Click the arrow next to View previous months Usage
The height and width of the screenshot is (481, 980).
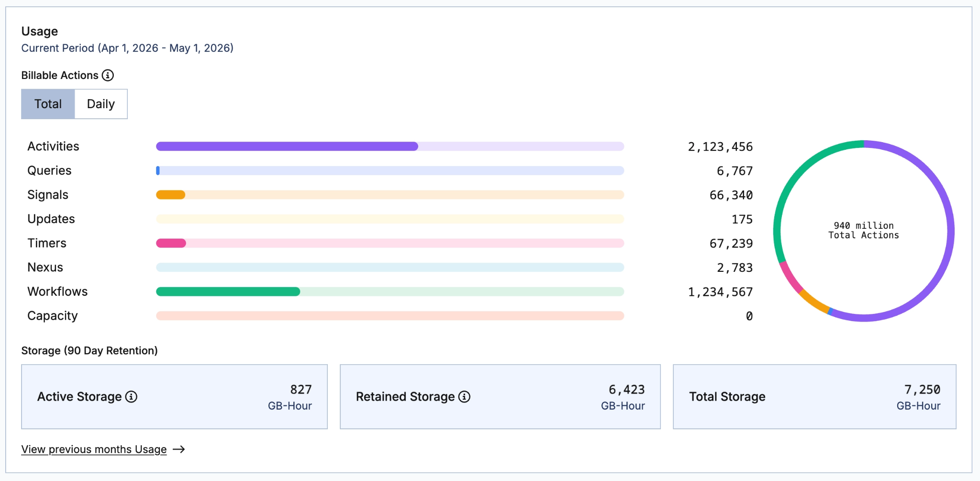179,449
